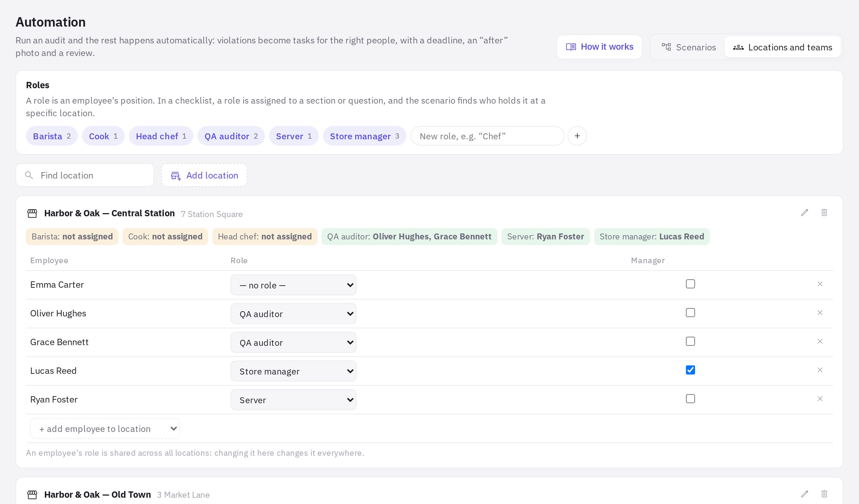Select the Head chef role chip
Screen dimensions: 859x504
pyautogui.click(x=161, y=136)
